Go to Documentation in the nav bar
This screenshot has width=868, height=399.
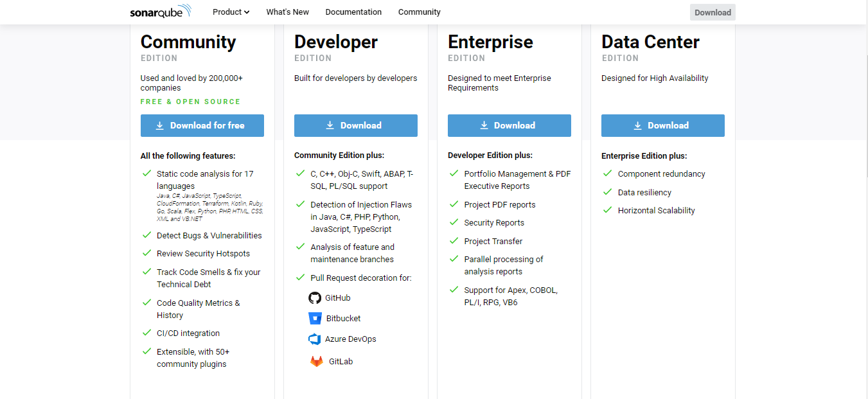(353, 12)
